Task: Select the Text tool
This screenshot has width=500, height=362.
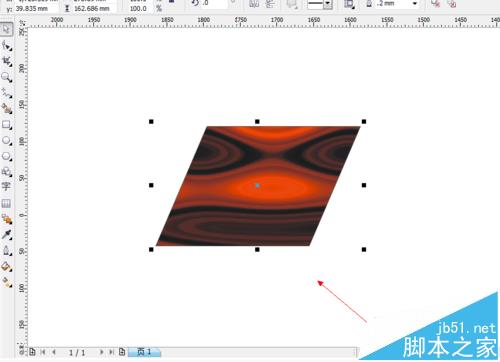Action: 6,187
